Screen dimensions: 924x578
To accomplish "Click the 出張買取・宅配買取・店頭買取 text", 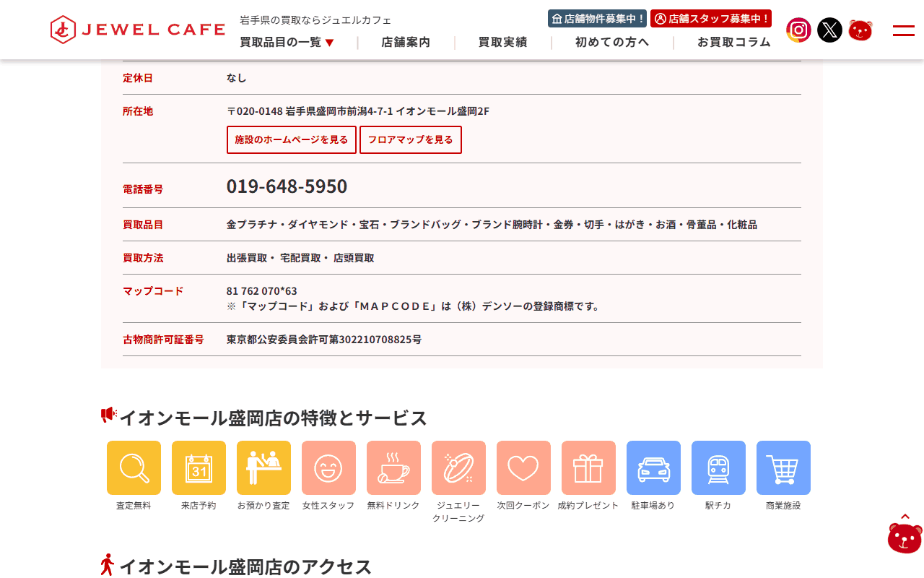I will pyautogui.click(x=300, y=258).
